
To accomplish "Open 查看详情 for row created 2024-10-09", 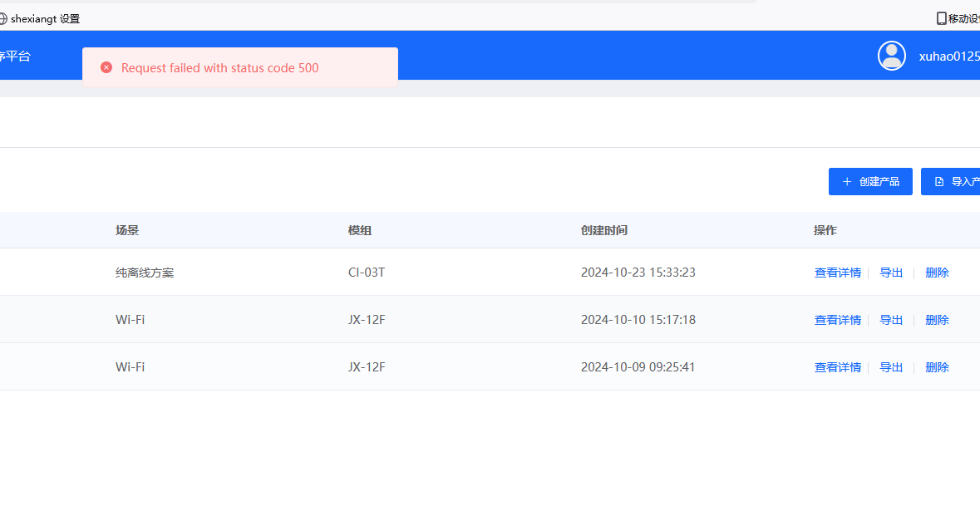I will pyautogui.click(x=837, y=367).
